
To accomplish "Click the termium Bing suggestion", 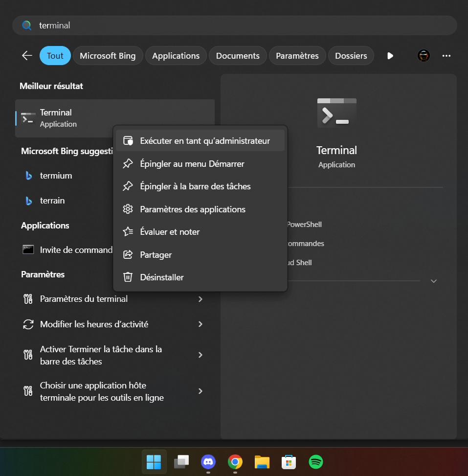I will (56, 176).
